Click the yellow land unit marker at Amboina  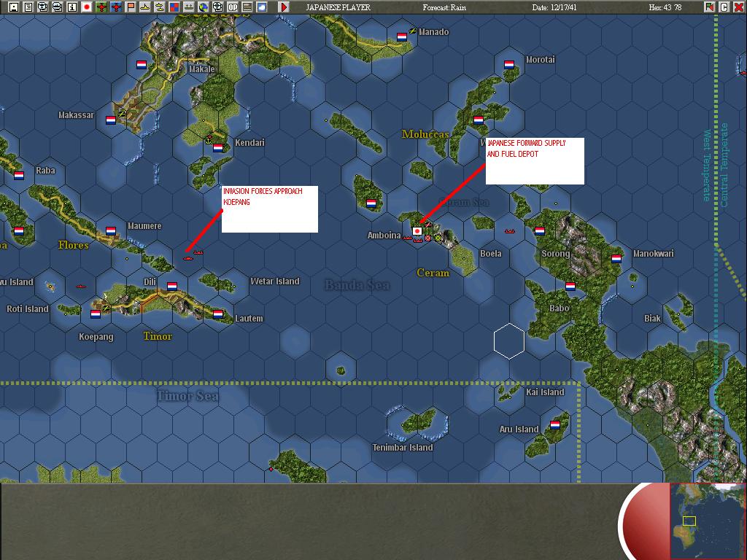(x=438, y=238)
